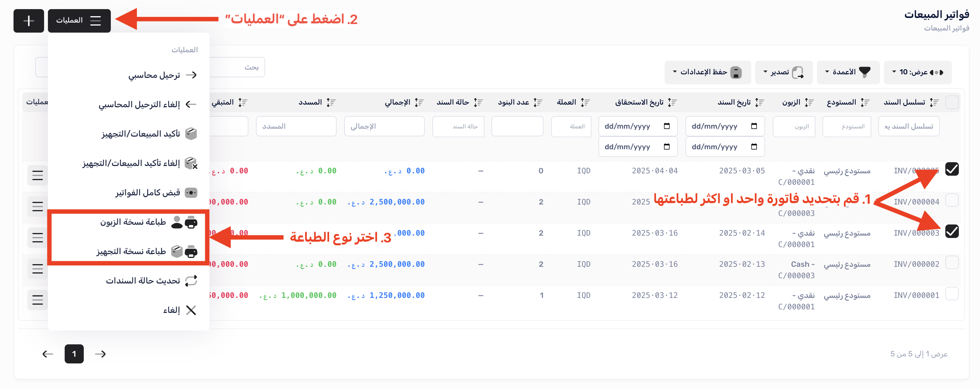Click the العمليات operations button
Image resolution: width=980 pixels, height=389 pixels.
click(x=79, y=21)
